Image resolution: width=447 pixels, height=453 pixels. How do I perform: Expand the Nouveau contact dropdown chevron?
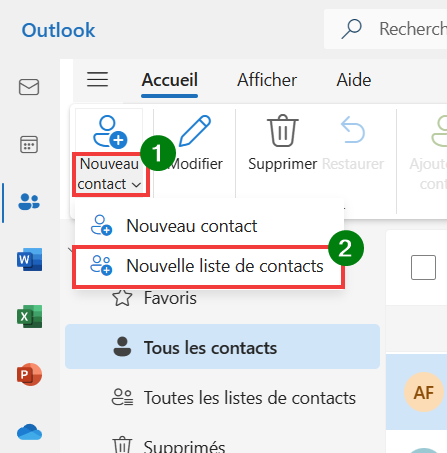tap(136, 184)
